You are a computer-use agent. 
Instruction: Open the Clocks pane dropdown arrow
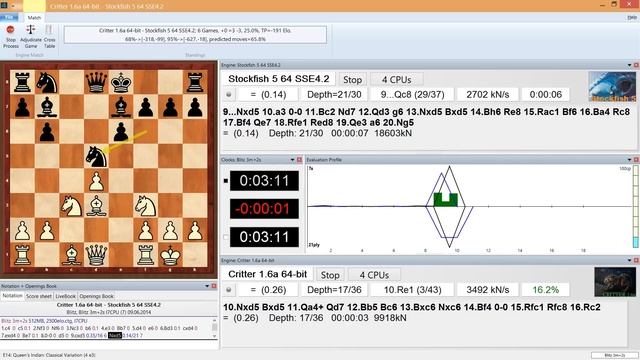coord(293,160)
